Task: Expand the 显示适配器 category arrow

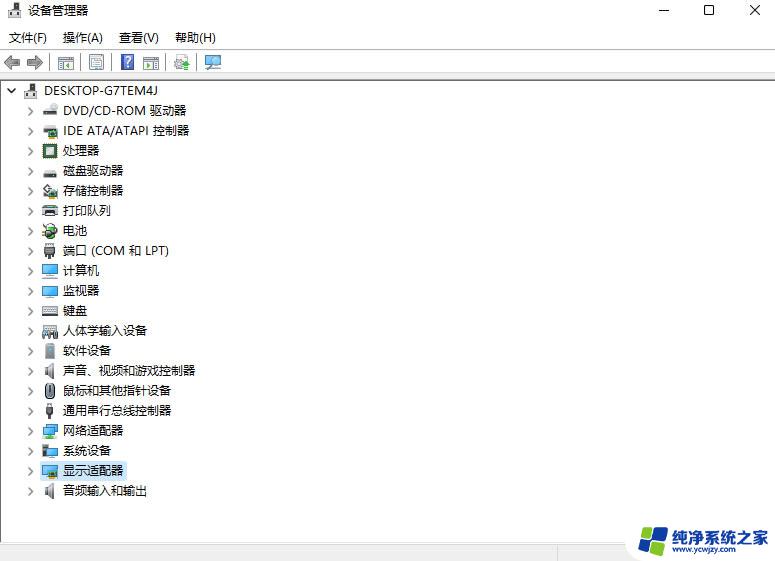Action: [30, 471]
